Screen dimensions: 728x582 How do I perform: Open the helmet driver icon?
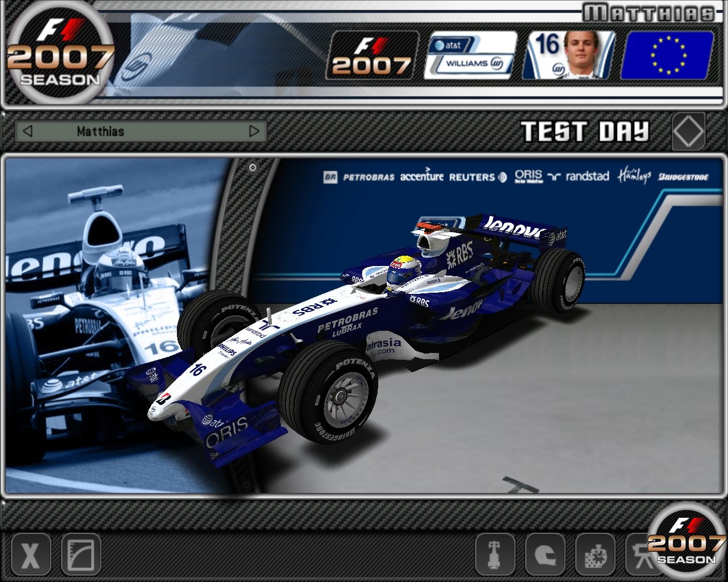click(545, 554)
